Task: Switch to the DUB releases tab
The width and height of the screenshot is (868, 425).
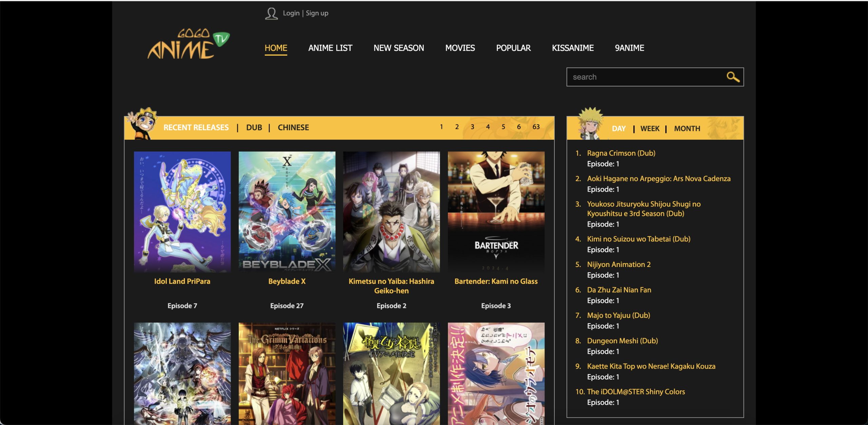Action: pos(254,128)
